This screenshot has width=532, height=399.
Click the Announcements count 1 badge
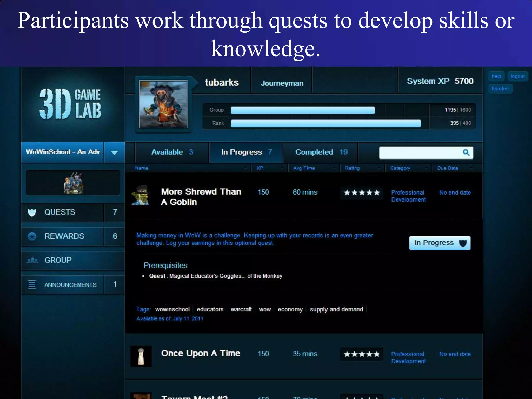(x=115, y=284)
